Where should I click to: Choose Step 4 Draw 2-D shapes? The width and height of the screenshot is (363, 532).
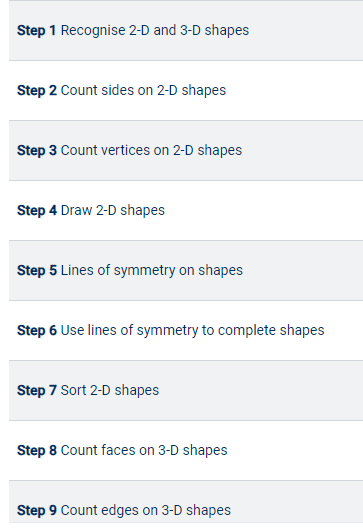[186, 211]
